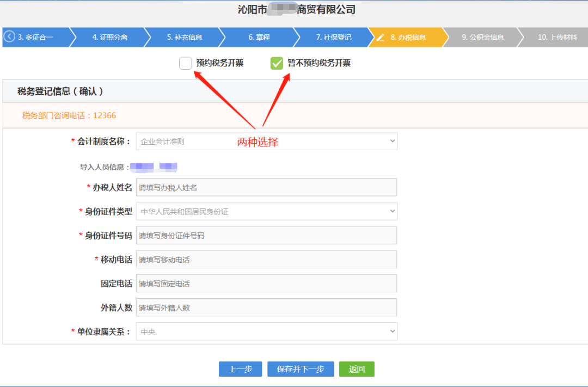Uncheck the 暂不预约税务开票 checkbox

pyautogui.click(x=277, y=63)
